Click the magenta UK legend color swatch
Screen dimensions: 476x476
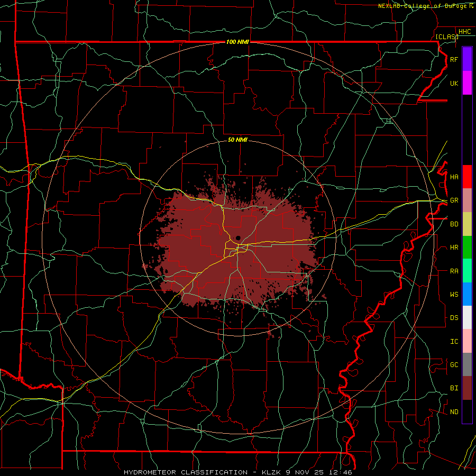click(x=467, y=83)
